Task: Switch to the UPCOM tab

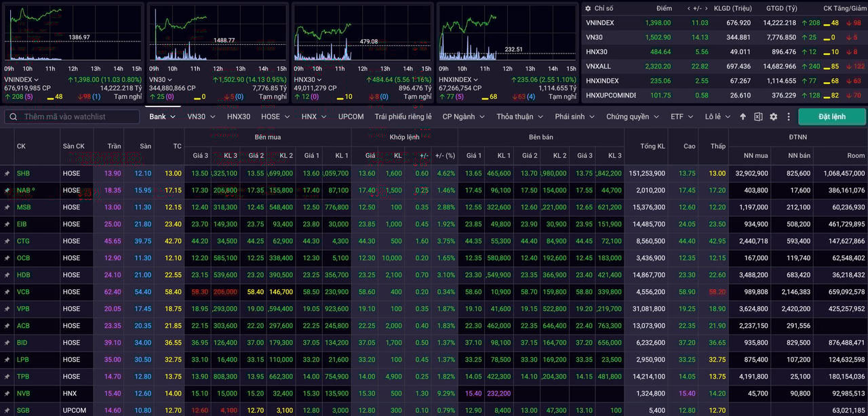Action: point(351,117)
